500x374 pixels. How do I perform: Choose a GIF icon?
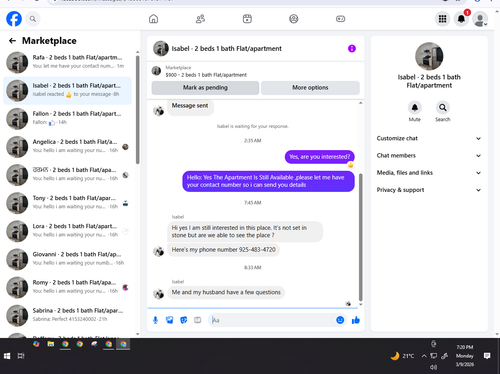198,320
